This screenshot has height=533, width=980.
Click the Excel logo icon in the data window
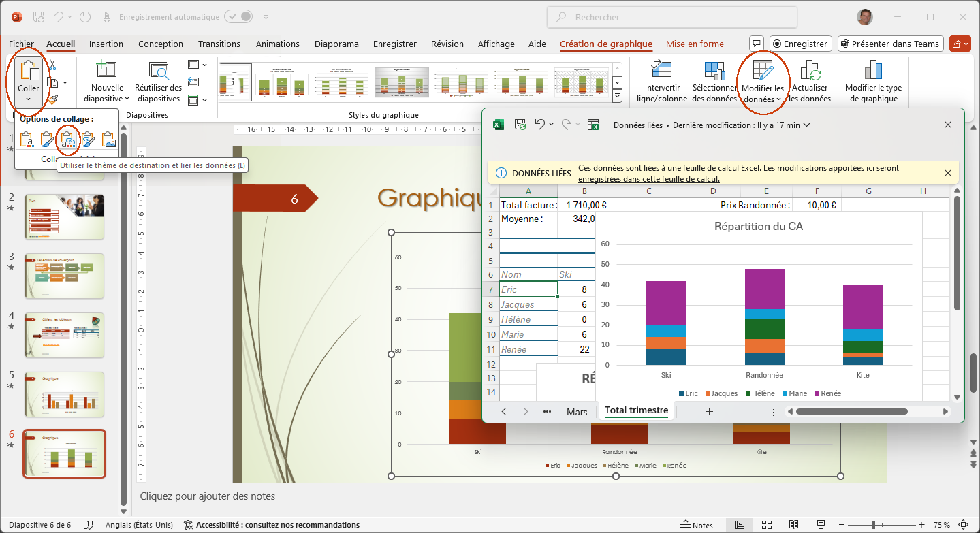point(499,125)
